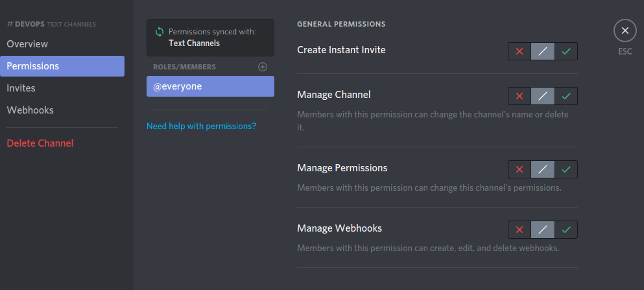Allow Create Instant Invite with green check
The height and width of the screenshot is (290, 644).
[566, 51]
